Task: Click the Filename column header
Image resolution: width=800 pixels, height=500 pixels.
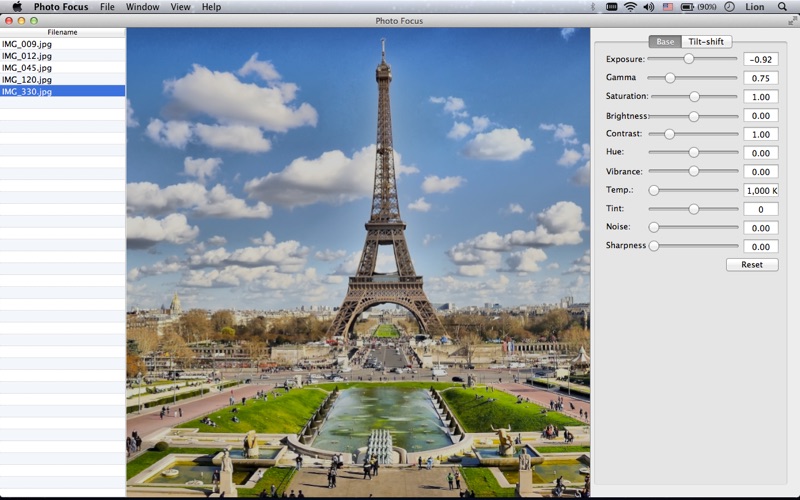Action: [62, 32]
